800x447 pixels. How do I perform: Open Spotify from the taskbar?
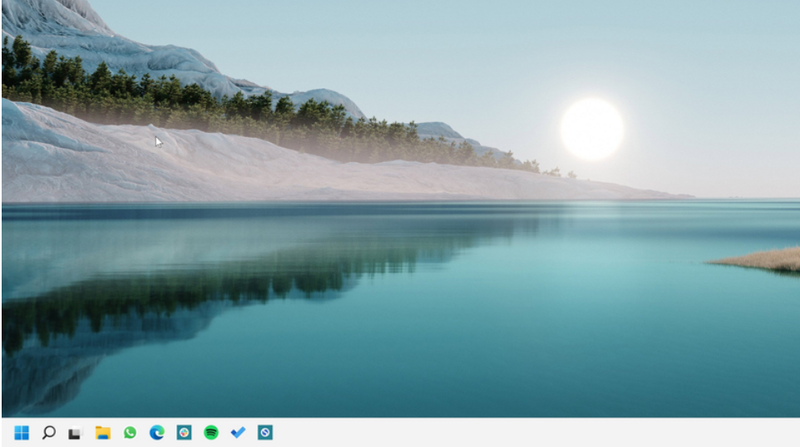point(211,433)
